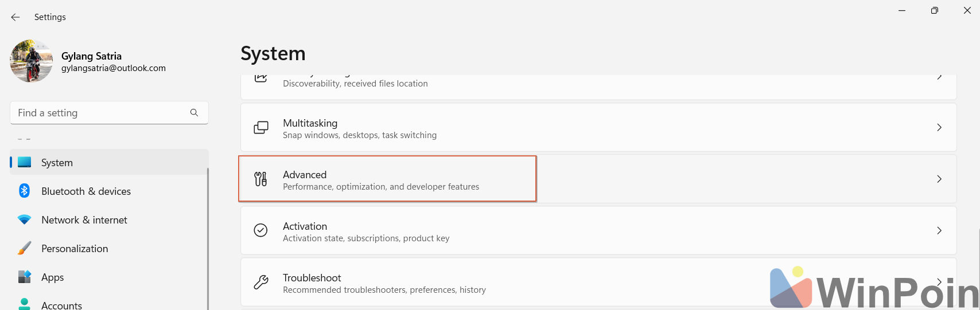Click the Apps icon in sidebar
Viewport: 980px width, 310px height.
coord(24,277)
